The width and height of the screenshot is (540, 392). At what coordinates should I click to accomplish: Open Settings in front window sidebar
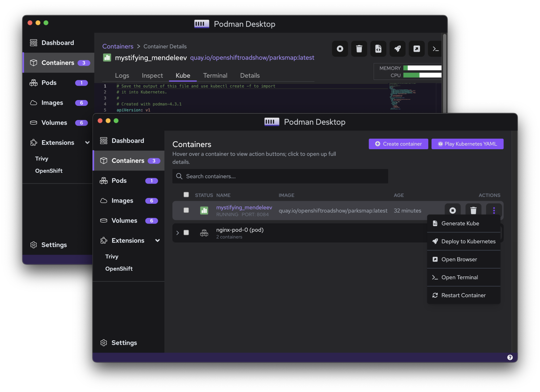[128, 343]
